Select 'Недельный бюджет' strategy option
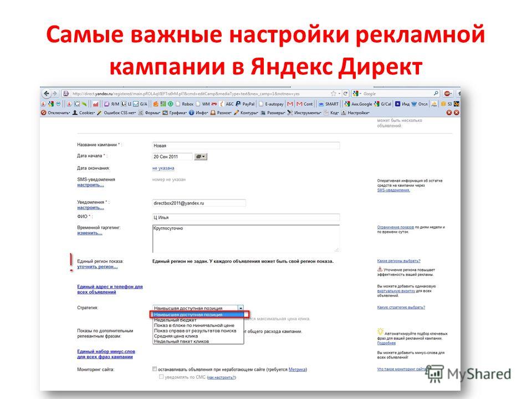Viewport: 532px width, 399px height. [197, 320]
